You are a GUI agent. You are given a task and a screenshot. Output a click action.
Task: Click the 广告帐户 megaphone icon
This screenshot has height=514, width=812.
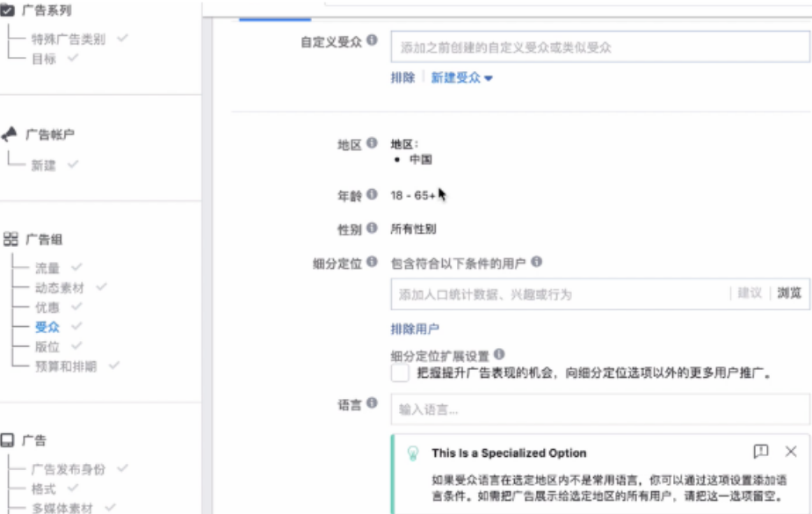(9, 134)
